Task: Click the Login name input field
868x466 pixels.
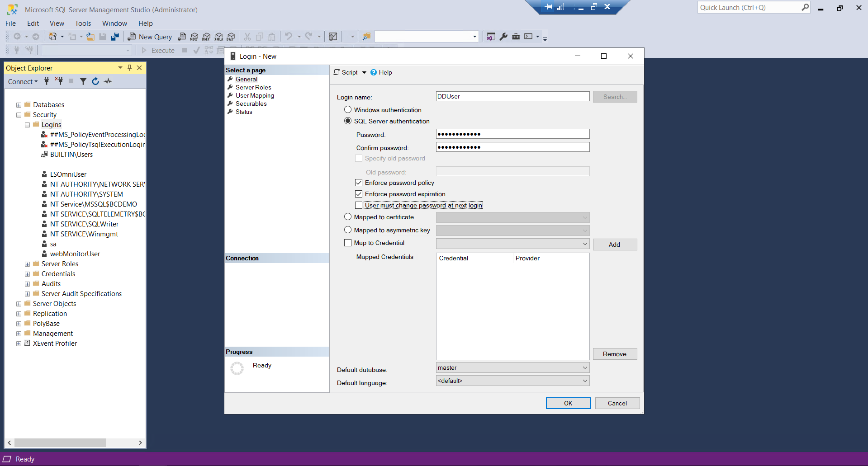Action: point(512,96)
